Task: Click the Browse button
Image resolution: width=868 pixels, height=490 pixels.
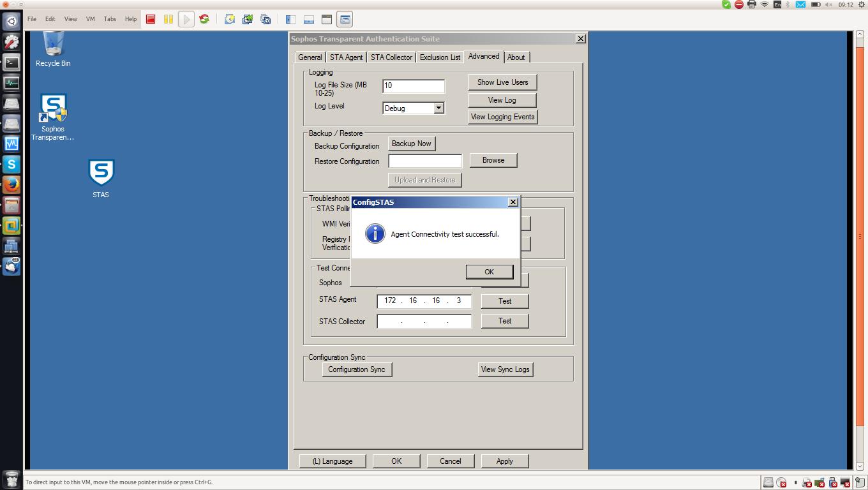Action: tap(493, 160)
